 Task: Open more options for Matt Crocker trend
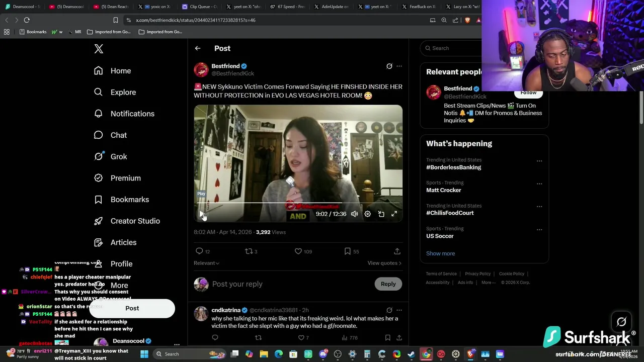tap(539, 184)
